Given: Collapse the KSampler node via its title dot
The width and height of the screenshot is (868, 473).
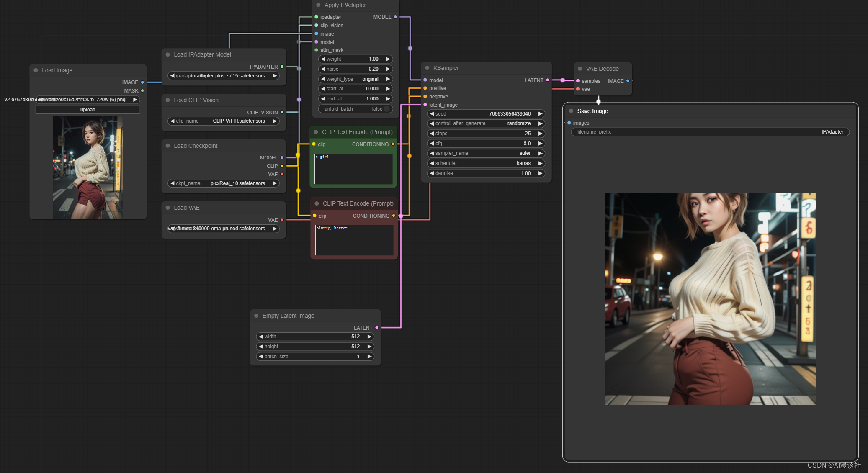Looking at the screenshot, I should click(427, 68).
